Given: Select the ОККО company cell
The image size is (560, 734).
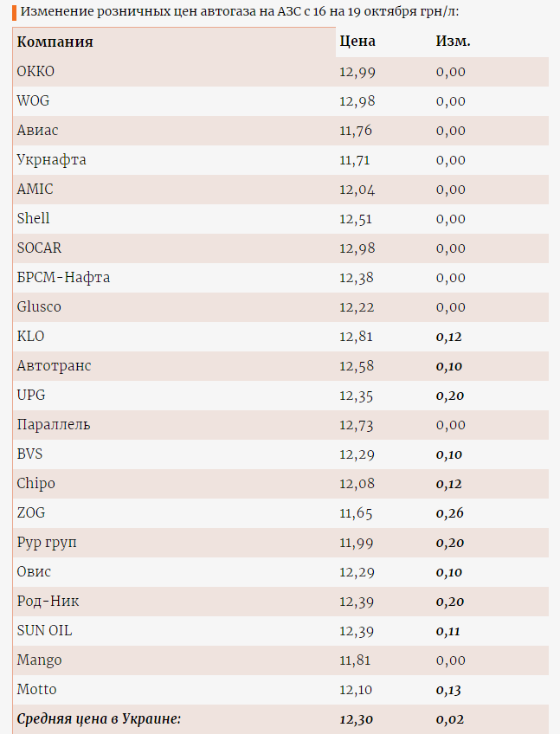Looking at the screenshot, I should click(x=35, y=71).
